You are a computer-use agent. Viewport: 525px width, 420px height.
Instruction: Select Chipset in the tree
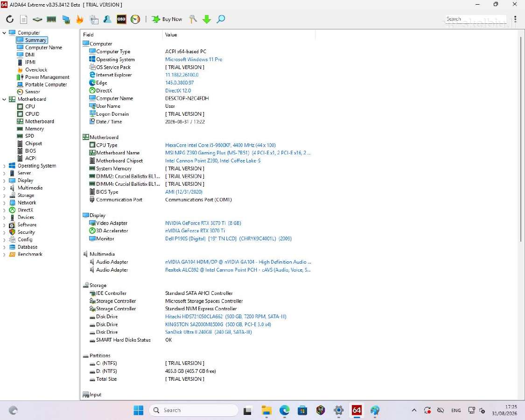click(x=29, y=143)
